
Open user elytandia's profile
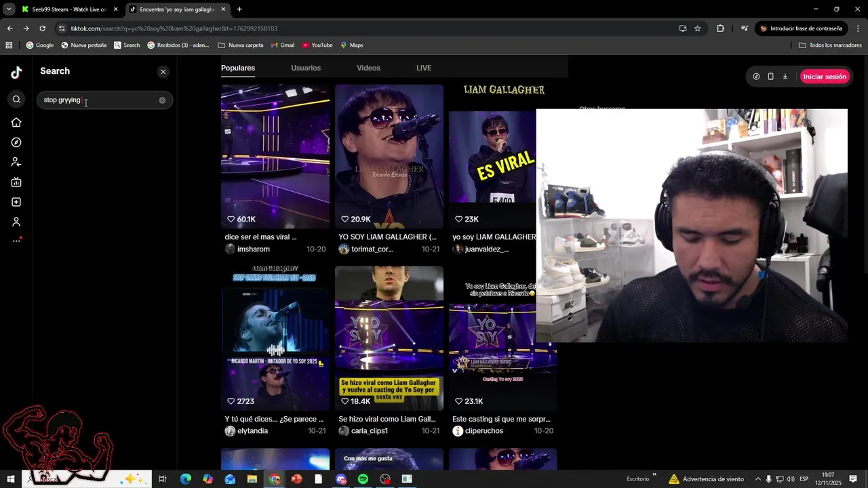(x=252, y=431)
